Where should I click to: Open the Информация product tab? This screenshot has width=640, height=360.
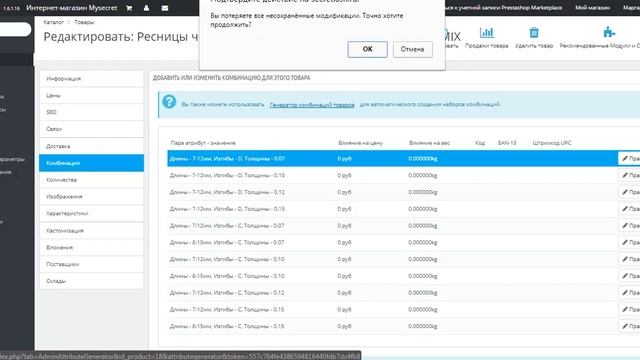pos(91,78)
